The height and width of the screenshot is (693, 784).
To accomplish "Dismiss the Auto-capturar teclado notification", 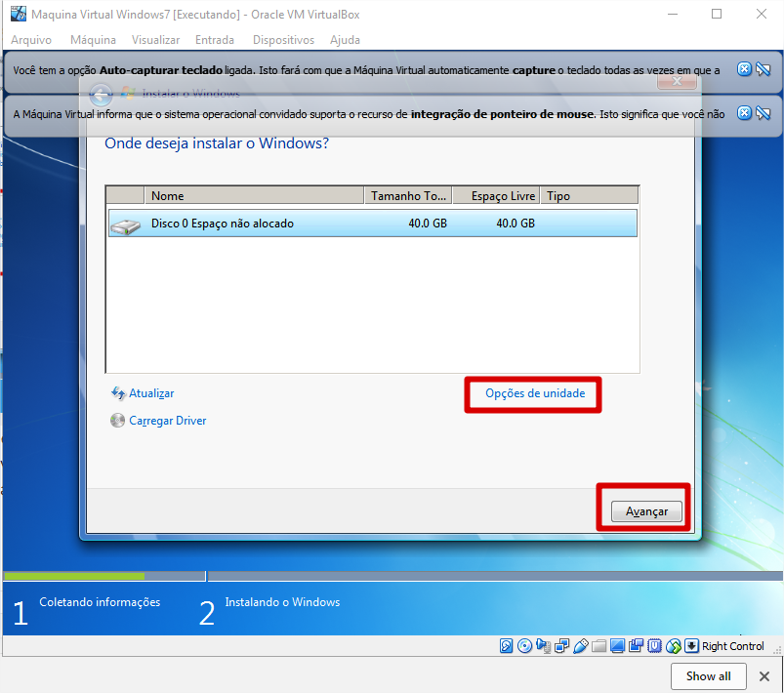I will (x=744, y=69).
